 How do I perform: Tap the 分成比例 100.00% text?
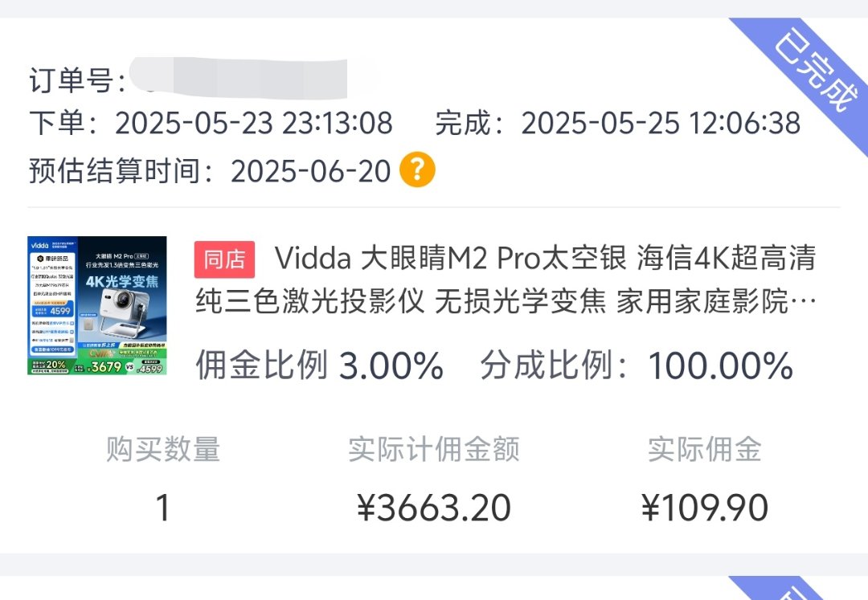[637, 365]
